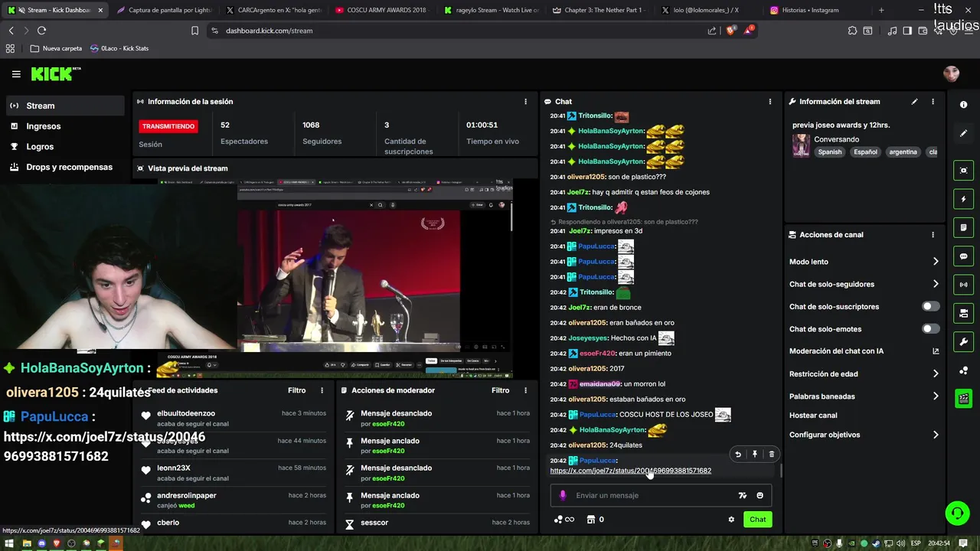Screen dimensions: 980x551
Task: Open Stream in the left navigation
Action: click(65, 106)
